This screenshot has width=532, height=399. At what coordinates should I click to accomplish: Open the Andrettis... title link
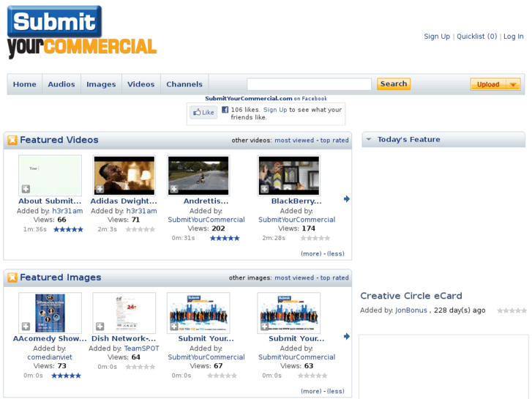(x=206, y=201)
